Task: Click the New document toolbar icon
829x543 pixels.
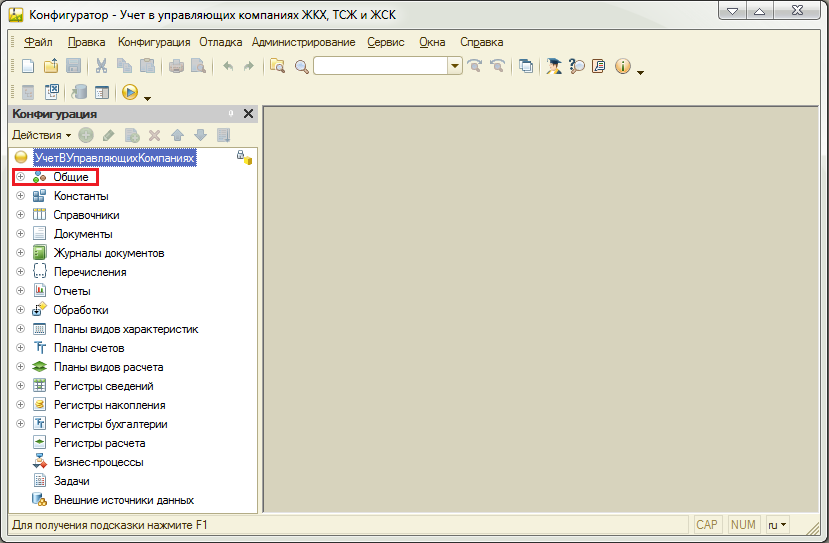Action: [x=28, y=66]
